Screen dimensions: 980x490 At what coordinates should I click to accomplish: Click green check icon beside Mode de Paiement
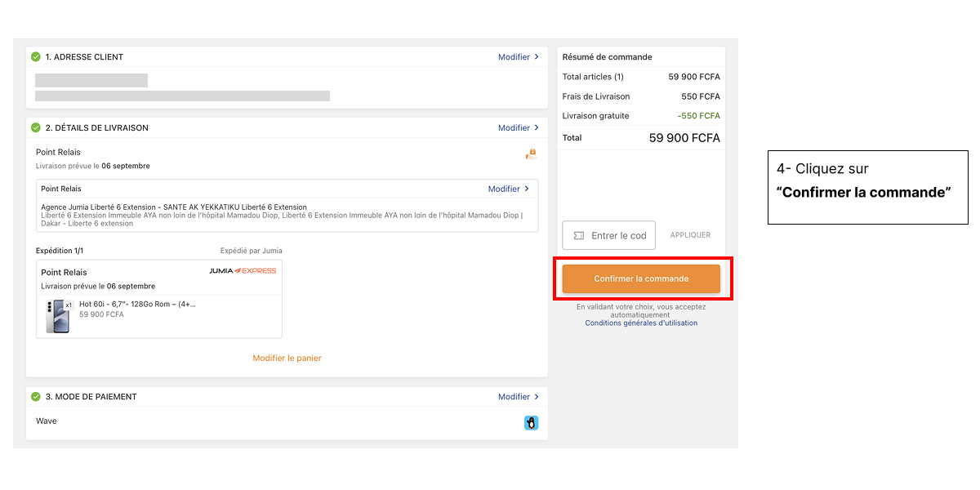[x=35, y=397]
